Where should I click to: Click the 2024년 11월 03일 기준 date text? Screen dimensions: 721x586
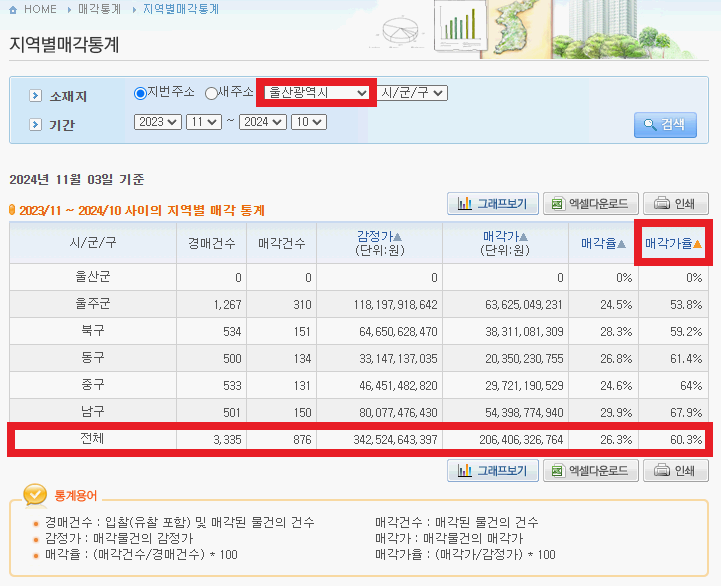77,179
